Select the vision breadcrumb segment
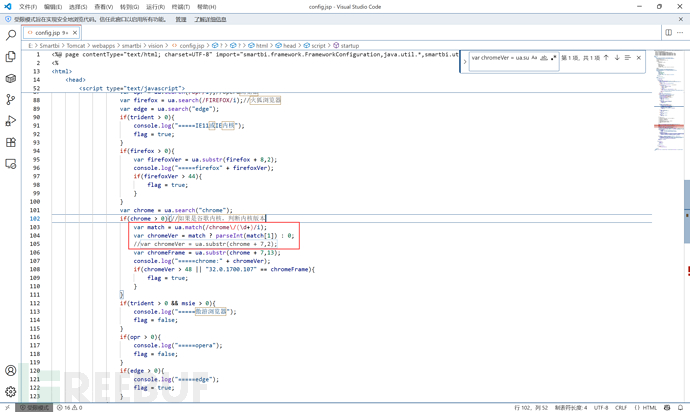 [155, 45]
